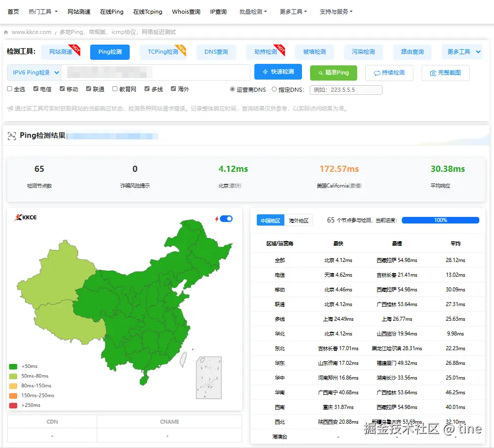Screen dimensions: 494x448
Task: Select the 指定DNS radio button
Action: tap(274, 89)
